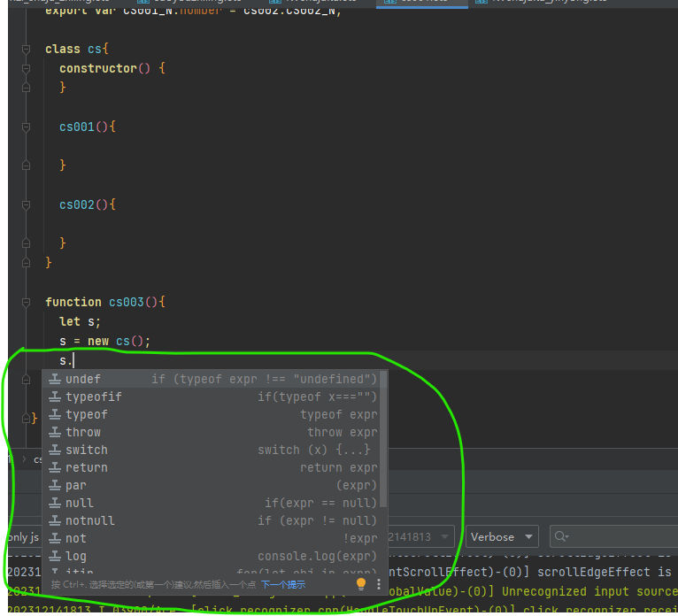Click the cs002 method name
The width and height of the screenshot is (678, 616).
[76, 205]
